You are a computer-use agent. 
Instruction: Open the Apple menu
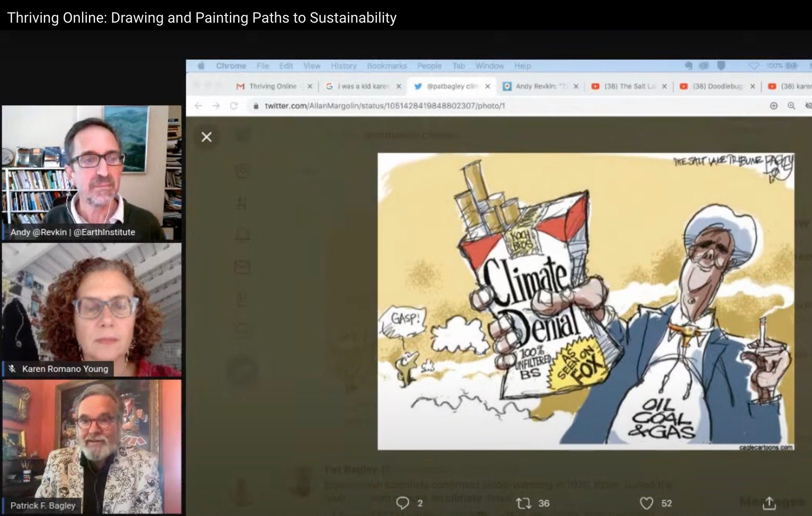pos(201,66)
